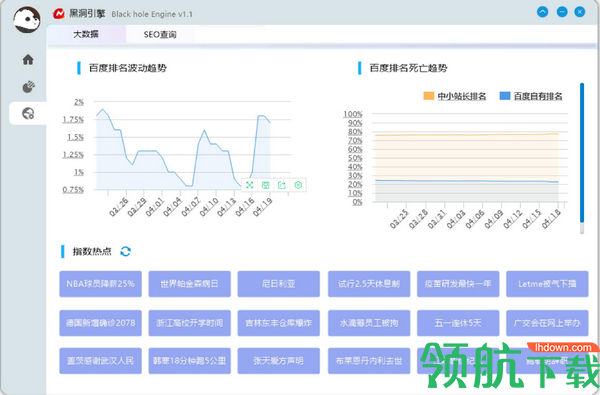Open hot topic Letme被气下播

point(547,284)
